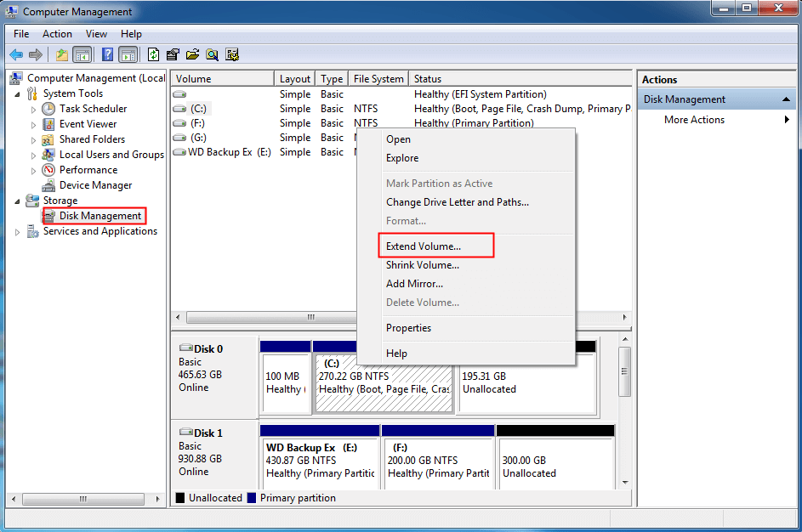Click the Shared Folders icon
The image size is (802, 532).
pos(48,139)
